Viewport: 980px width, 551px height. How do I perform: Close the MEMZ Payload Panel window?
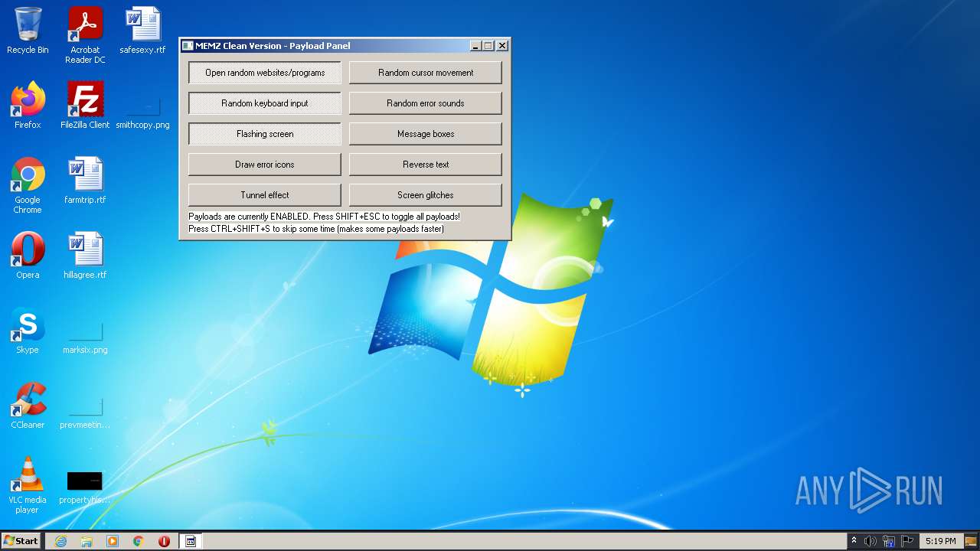click(x=502, y=46)
